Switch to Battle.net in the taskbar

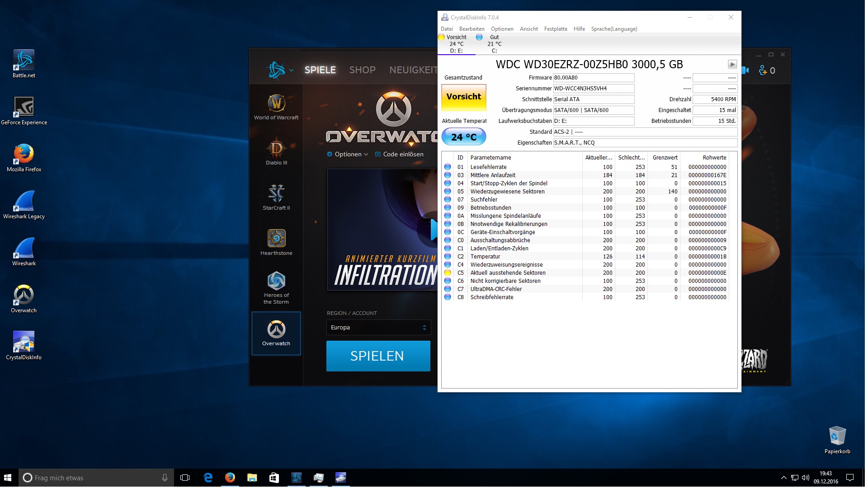pyautogui.click(x=296, y=478)
